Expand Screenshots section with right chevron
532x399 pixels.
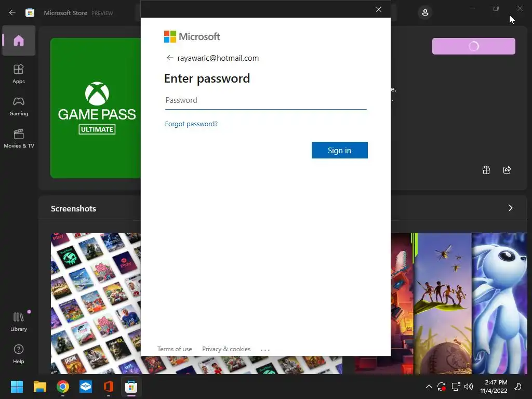510,208
